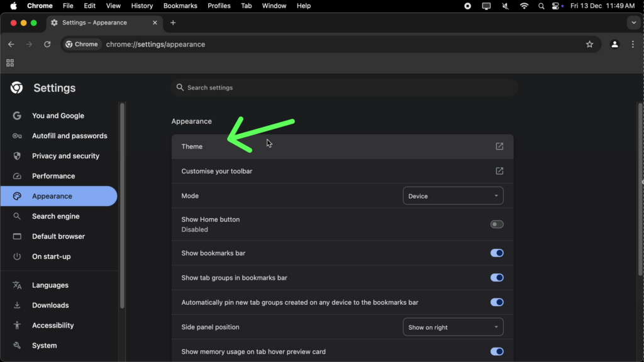
Task: Turn off Show bookmarks bar toggle
Action: pos(497,253)
